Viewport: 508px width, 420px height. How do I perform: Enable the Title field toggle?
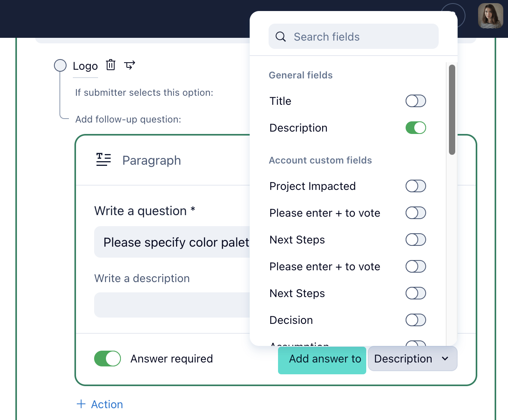(415, 101)
